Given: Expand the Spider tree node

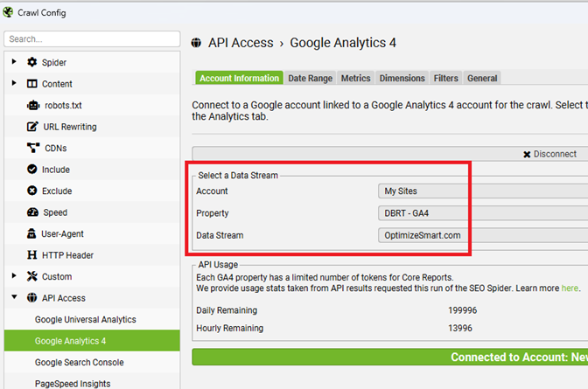Looking at the screenshot, I should click(14, 61).
